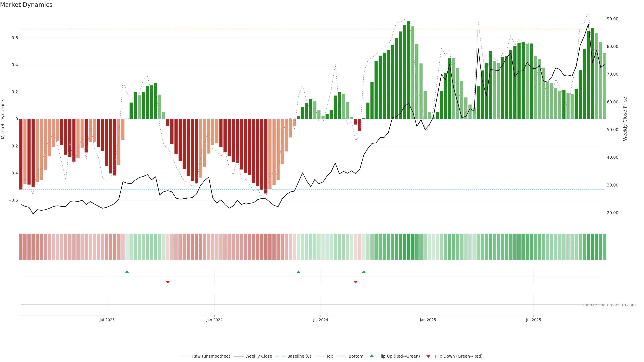The width and height of the screenshot is (644, 362).
Task: Hide the Top threshold line via legend
Action: [329, 356]
